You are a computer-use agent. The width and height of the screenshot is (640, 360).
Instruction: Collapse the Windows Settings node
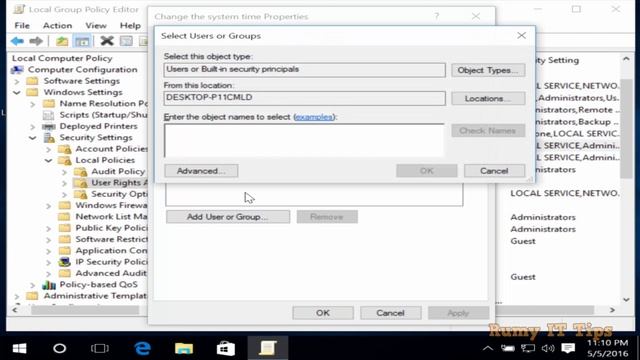click(17, 93)
